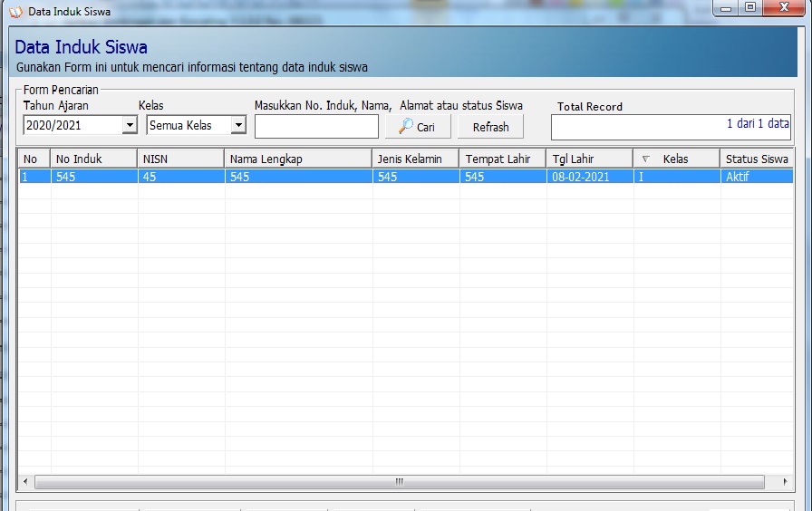This screenshot has height=511, width=812.
Task: Click the horizontal scrollbar left arrow
Action: point(25,481)
